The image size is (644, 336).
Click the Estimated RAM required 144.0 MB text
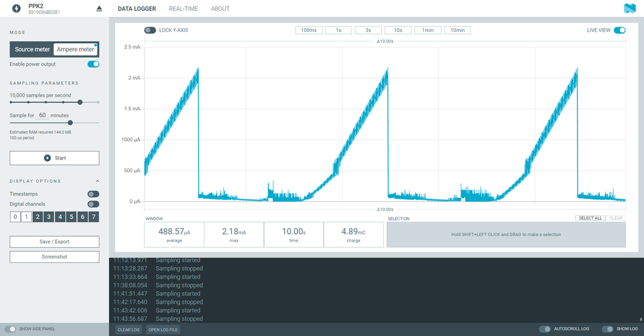(40, 132)
